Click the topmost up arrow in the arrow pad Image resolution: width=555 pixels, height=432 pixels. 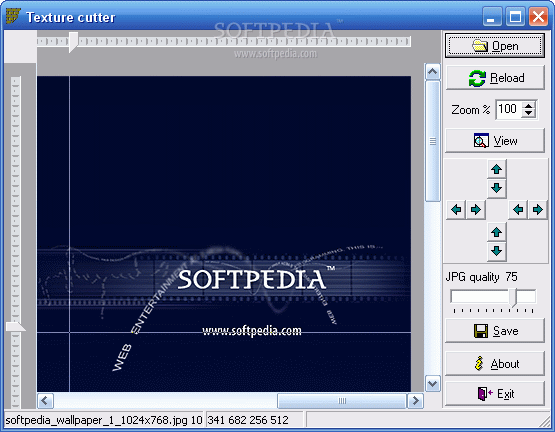[x=496, y=169]
